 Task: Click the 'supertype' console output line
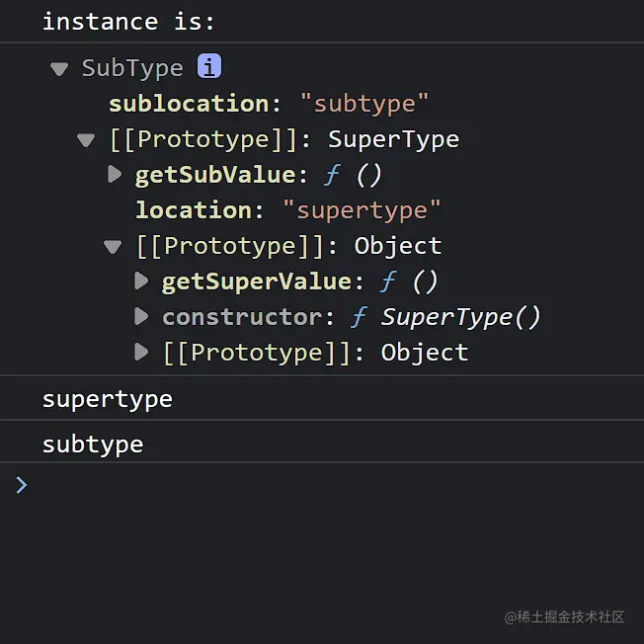[107, 399]
